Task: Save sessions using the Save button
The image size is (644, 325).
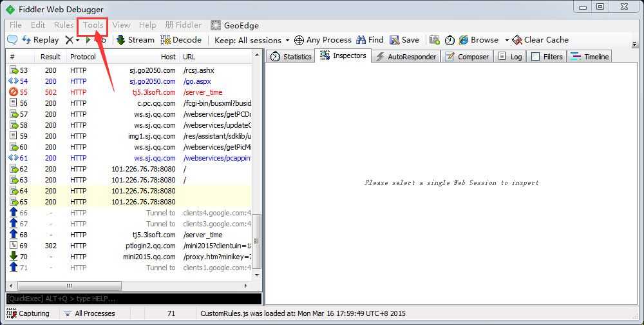Action: (x=404, y=40)
